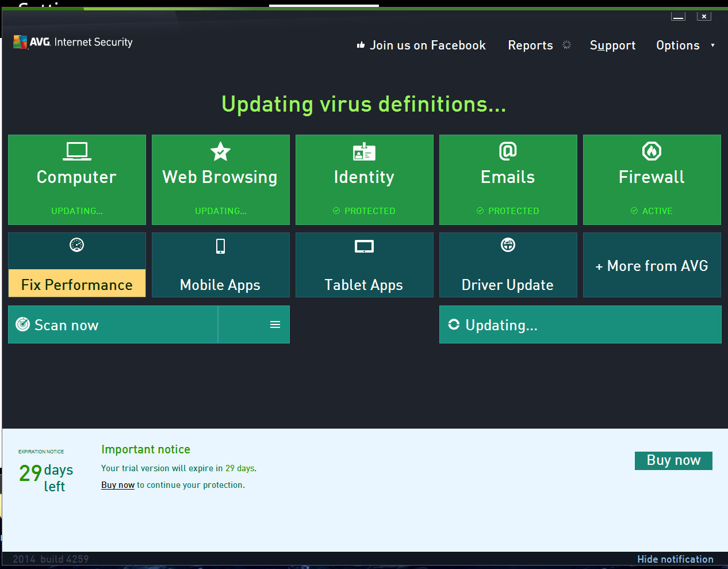
Task: Click the Driver Update globe icon
Action: coord(508,245)
